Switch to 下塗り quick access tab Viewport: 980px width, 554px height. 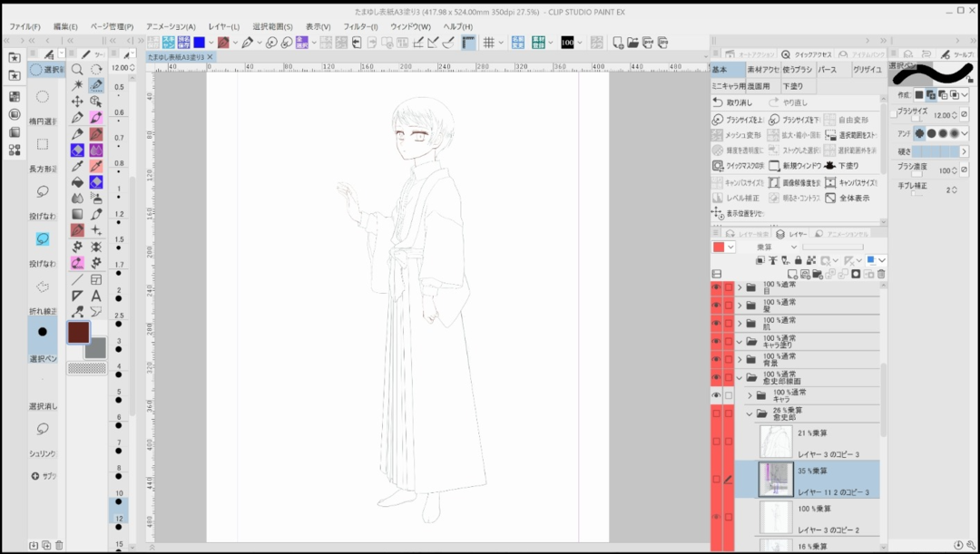click(x=792, y=86)
